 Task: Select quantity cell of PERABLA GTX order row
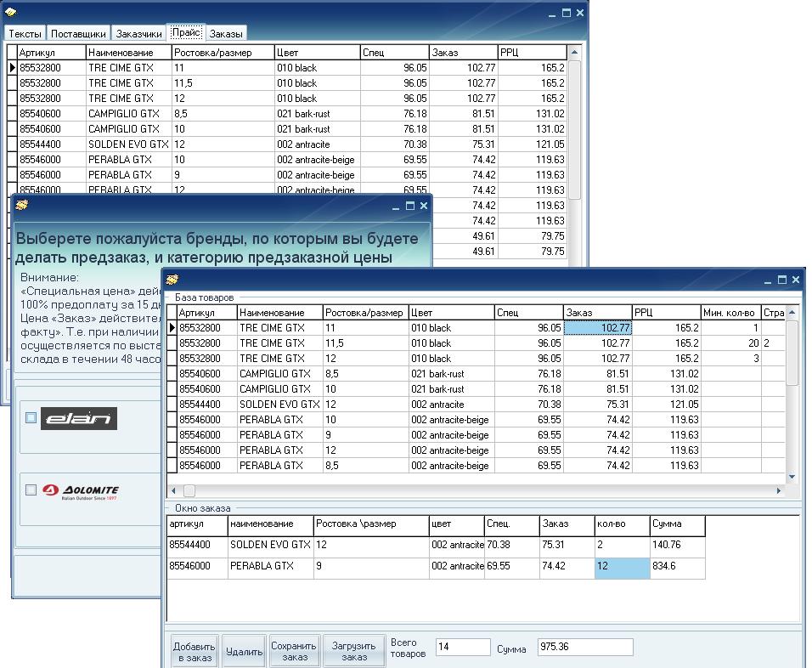coord(622,566)
